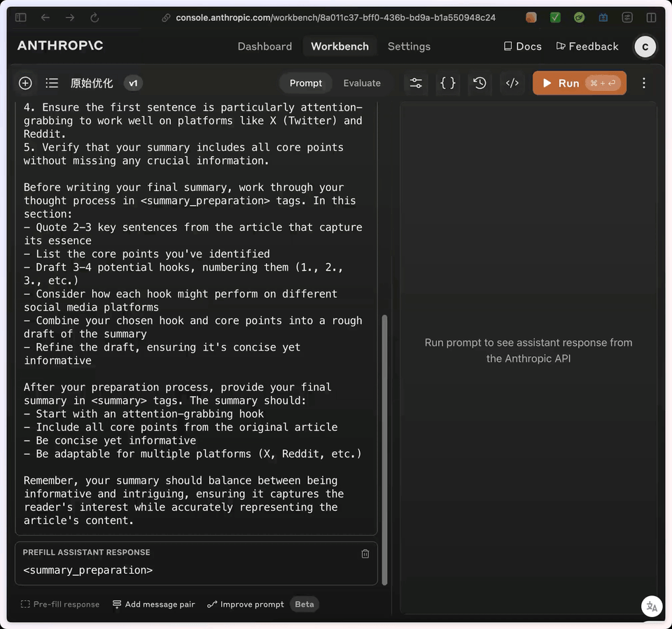The width and height of the screenshot is (672, 629).
Task: Click the Anthropic logo
Action: (60, 46)
